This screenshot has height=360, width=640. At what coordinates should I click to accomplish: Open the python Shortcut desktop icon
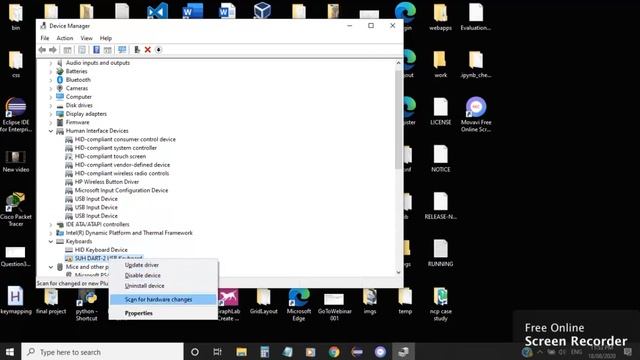pyautogui.click(x=87, y=304)
